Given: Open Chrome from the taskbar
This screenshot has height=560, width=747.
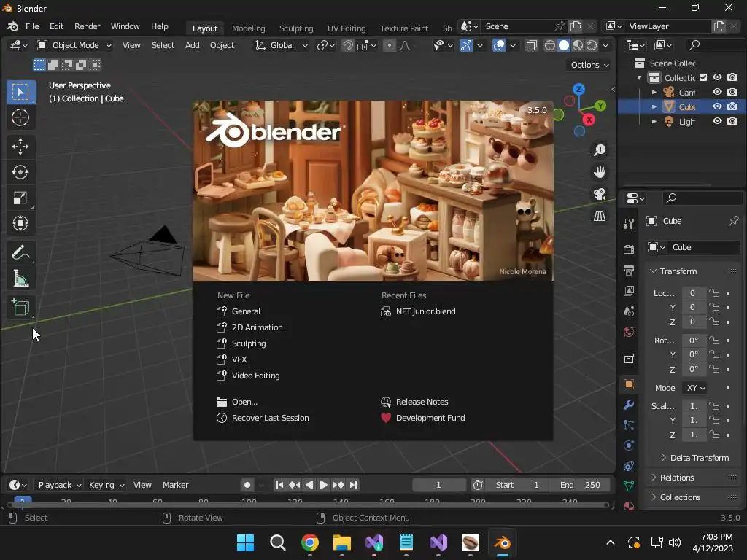Looking at the screenshot, I should pos(309,542).
